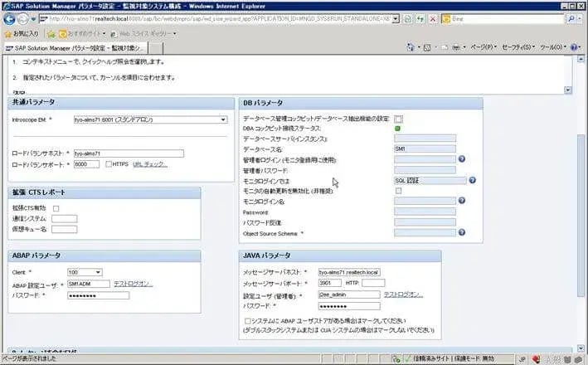The height and width of the screenshot is (365, 588).
Task: Click the ロードバランサポート 8000 field
Action: click(86, 164)
